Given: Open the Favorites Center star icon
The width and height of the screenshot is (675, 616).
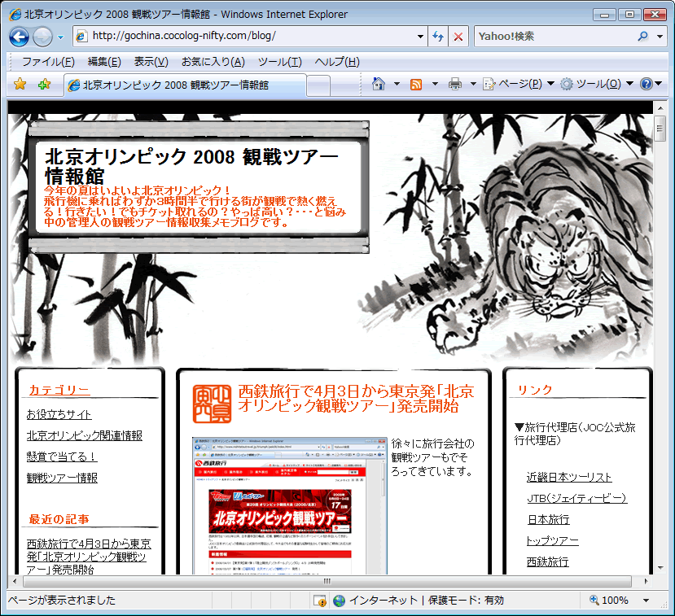Looking at the screenshot, I should click(x=20, y=85).
